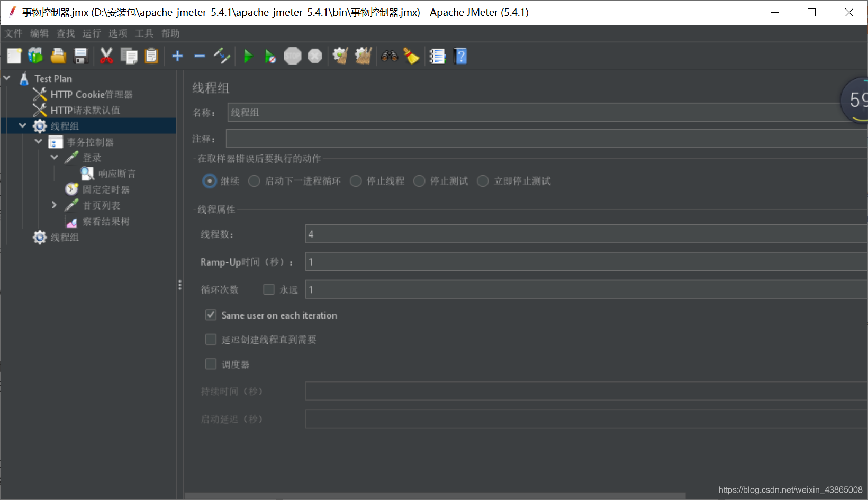Select HTTP请求默认值 tree node
The image size is (868, 500).
point(85,111)
